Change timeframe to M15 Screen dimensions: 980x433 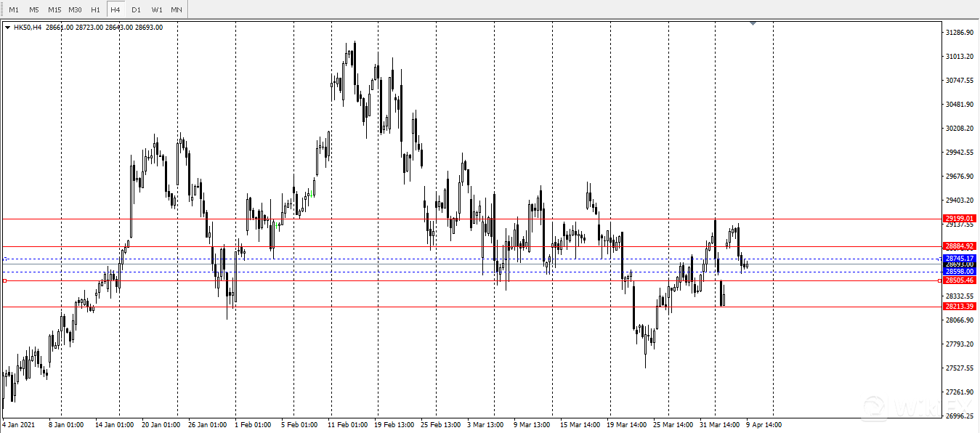tap(54, 9)
